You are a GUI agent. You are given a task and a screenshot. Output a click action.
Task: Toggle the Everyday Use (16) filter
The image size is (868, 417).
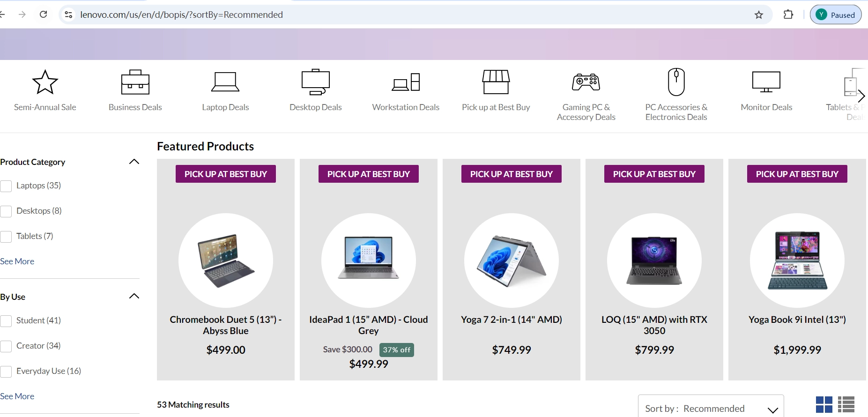pos(6,372)
